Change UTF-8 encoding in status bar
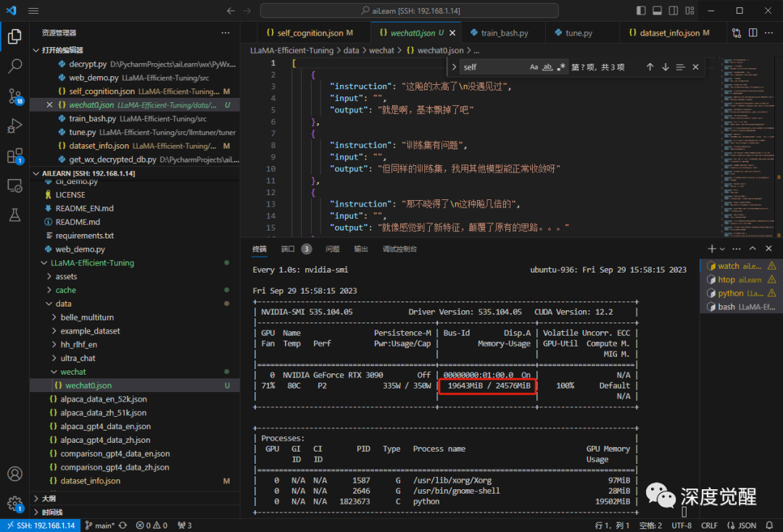Image resolution: width=783 pixels, height=532 pixels. [x=681, y=525]
